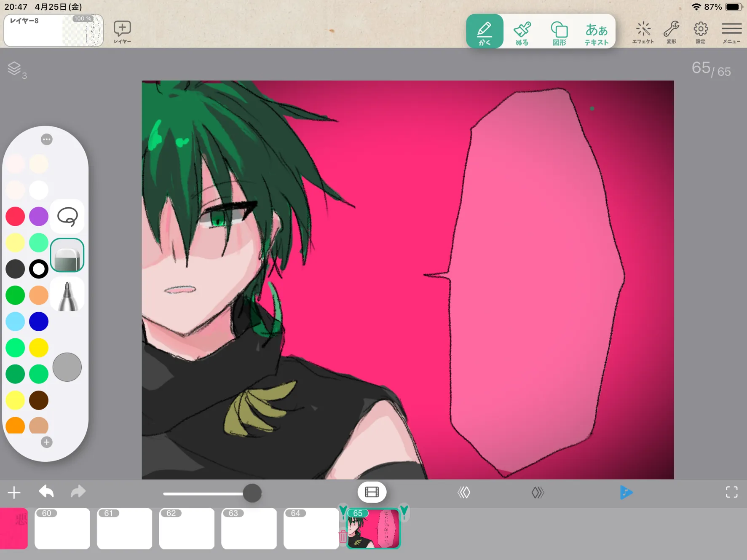Select the dark gray color swatch

[15, 269]
